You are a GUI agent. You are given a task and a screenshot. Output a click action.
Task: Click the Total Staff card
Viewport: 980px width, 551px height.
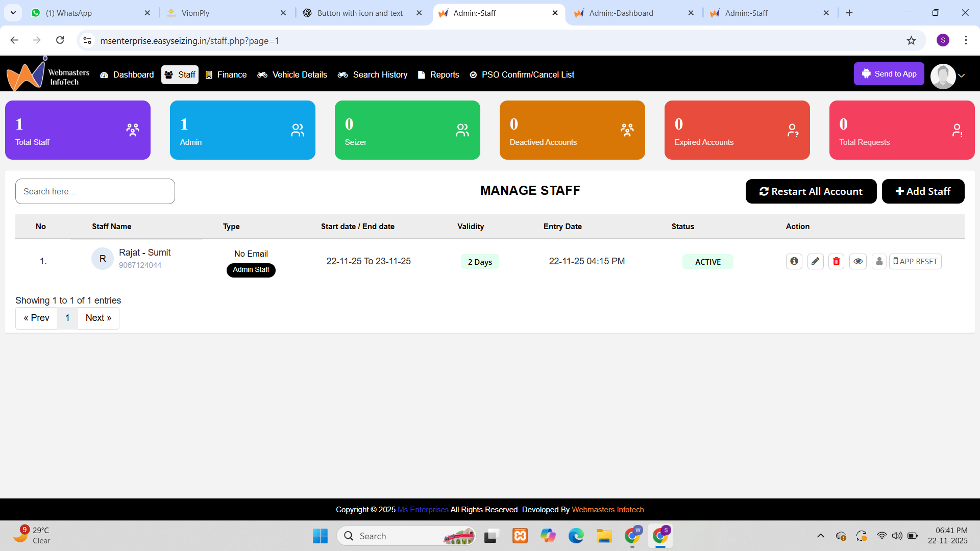pyautogui.click(x=78, y=130)
